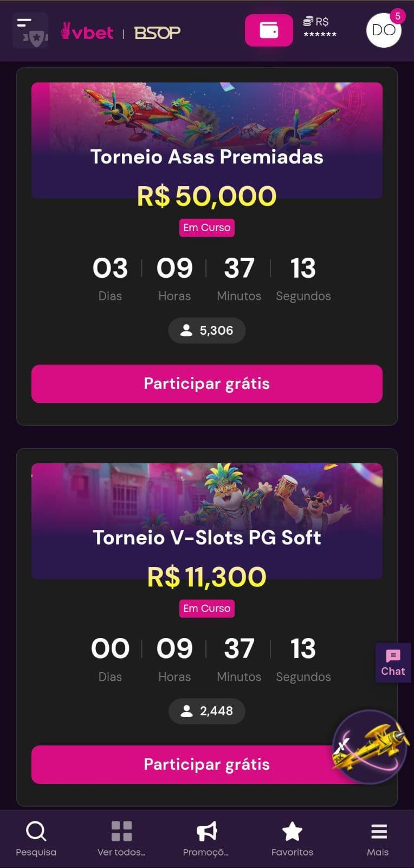Image resolution: width=414 pixels, height=868 pixels.
Task: Open the Torneio V-Slots PG Soft banner
Action: 207,521
